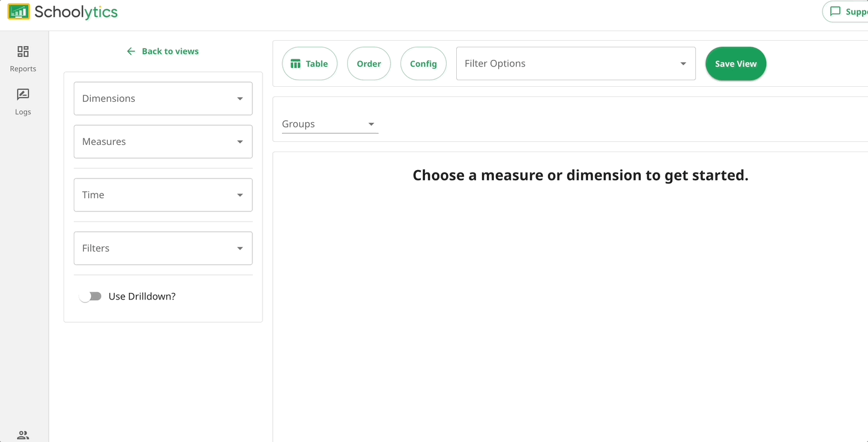868x442 pixels.
Task: Enable the Use Drilldown toggle
Action: click(91, 296)
